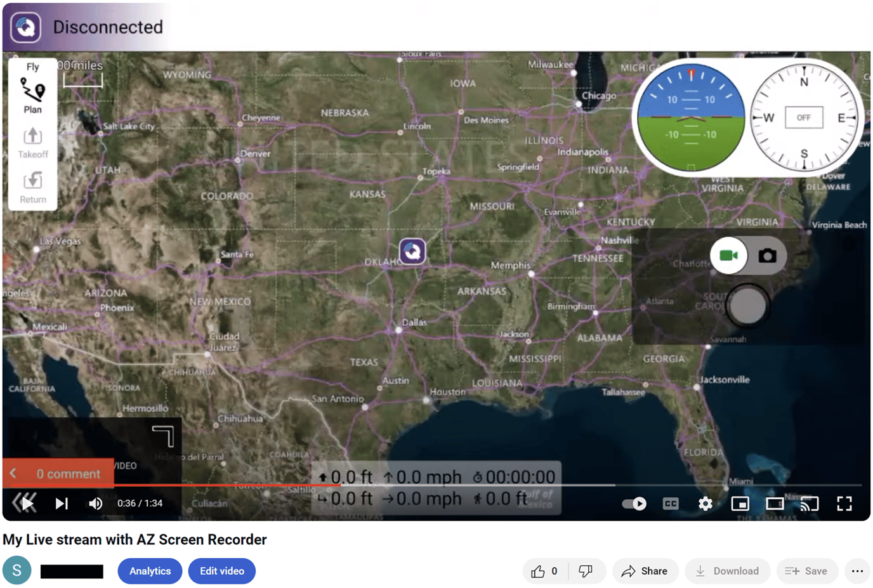Click the Cast icon on the player
Viewport: 873px width, 588px height.
tap(810, 503)
